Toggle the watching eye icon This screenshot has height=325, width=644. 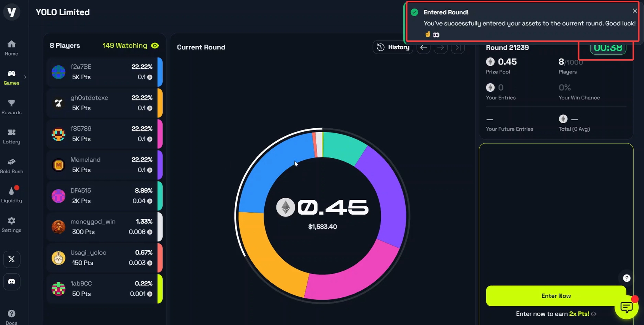155,46
